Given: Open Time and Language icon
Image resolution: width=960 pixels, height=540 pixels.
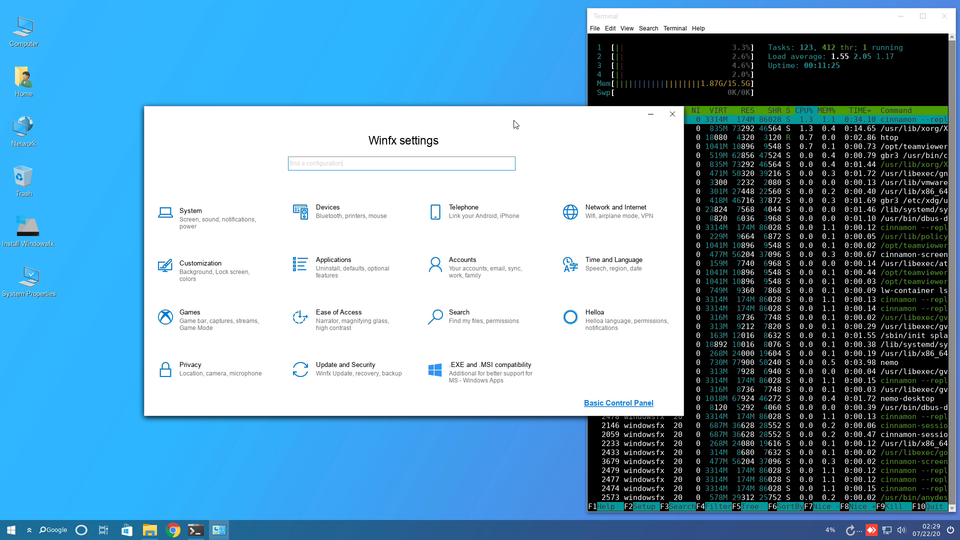Looking at the screenshot, I should point(570,264).
